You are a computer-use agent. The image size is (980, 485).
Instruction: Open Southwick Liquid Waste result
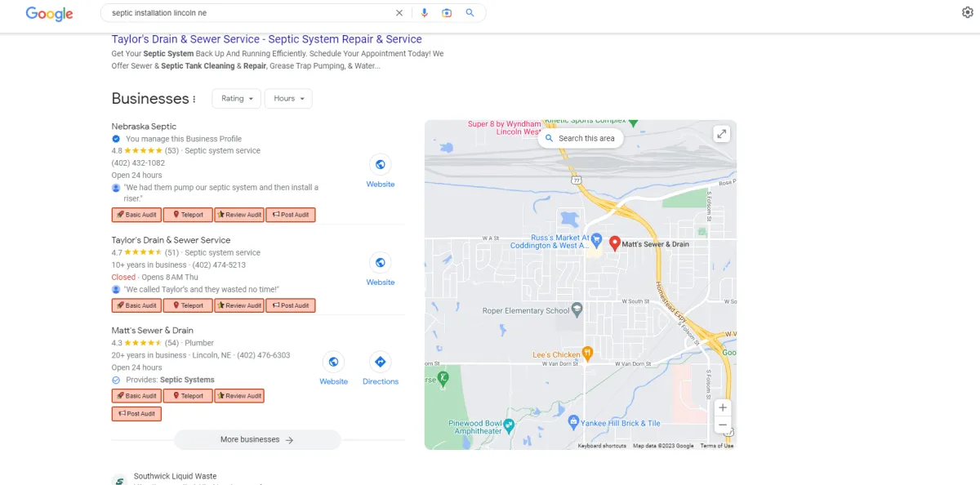tap(176, 476)
